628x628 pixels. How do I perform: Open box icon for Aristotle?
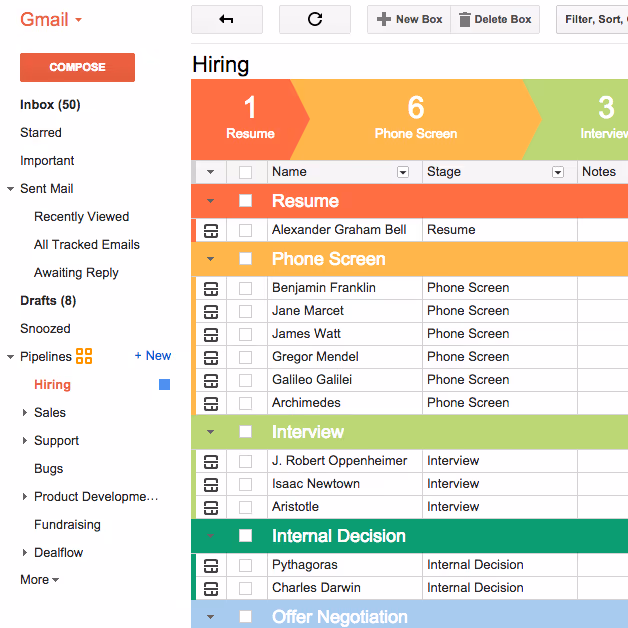coord(211,507)
